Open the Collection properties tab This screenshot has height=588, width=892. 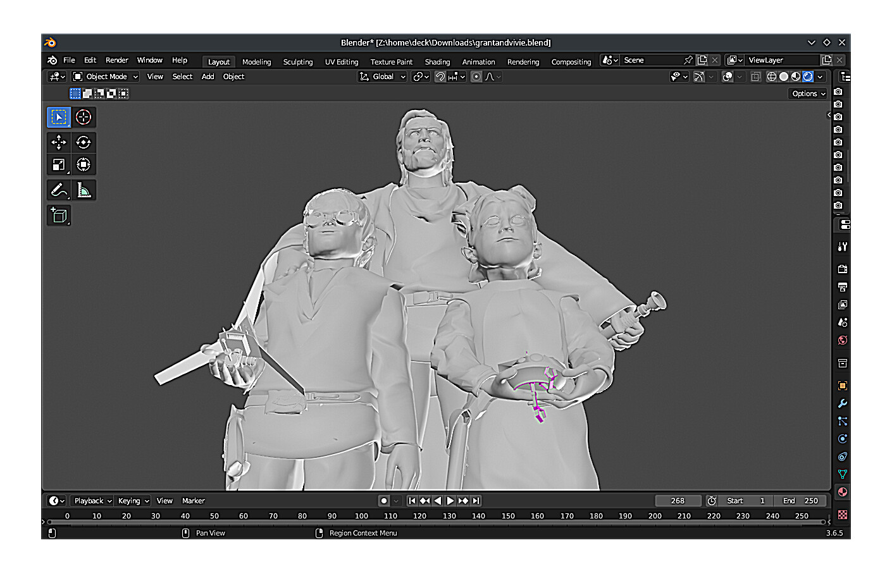tap(843, 363)
